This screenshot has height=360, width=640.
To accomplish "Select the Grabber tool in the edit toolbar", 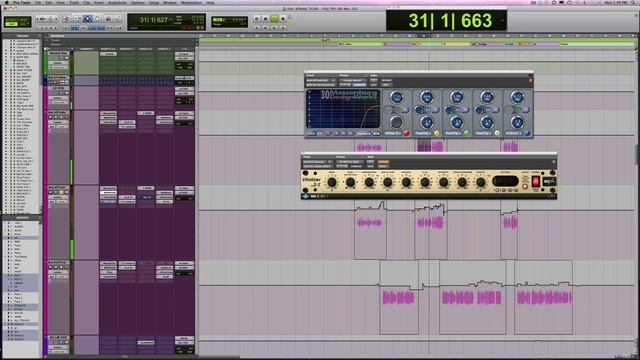I will point(98,19).
